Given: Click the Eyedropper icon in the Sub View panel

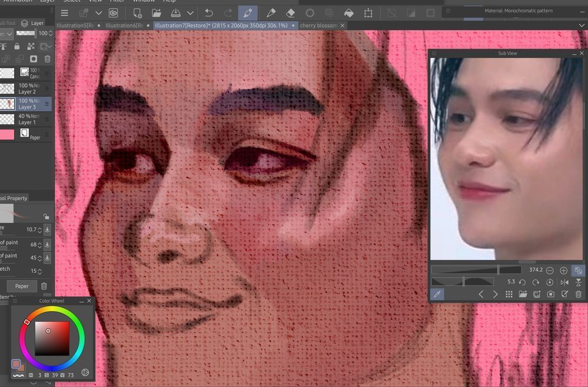Looking at the screenshot, I should pos(437,293).
